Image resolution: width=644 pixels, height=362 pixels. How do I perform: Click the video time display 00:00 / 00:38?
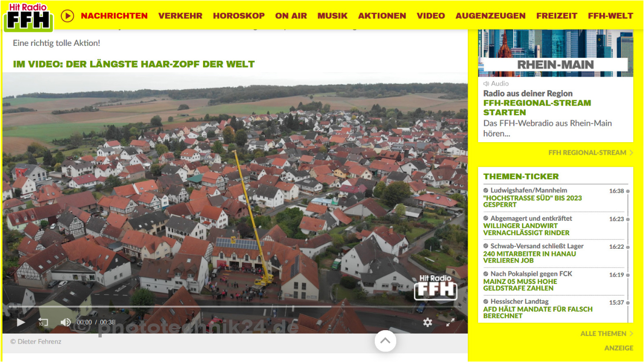point(96,322)
